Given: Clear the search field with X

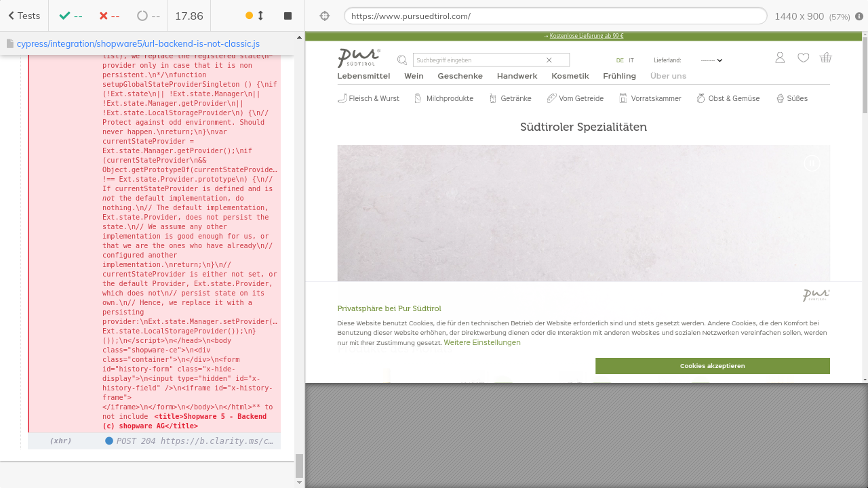Looking at the screenshot, I should pyautogui.click(x=549, y=60).
